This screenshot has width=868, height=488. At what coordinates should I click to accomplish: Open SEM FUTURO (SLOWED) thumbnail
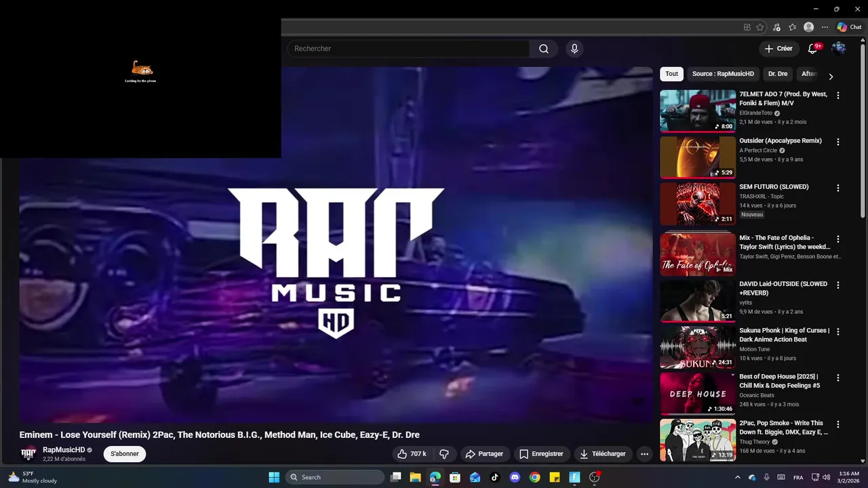point(698,203)
